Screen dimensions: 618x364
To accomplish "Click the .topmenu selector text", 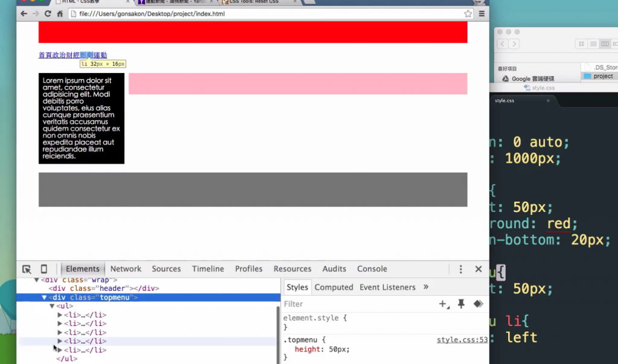I will pos(300,340).
